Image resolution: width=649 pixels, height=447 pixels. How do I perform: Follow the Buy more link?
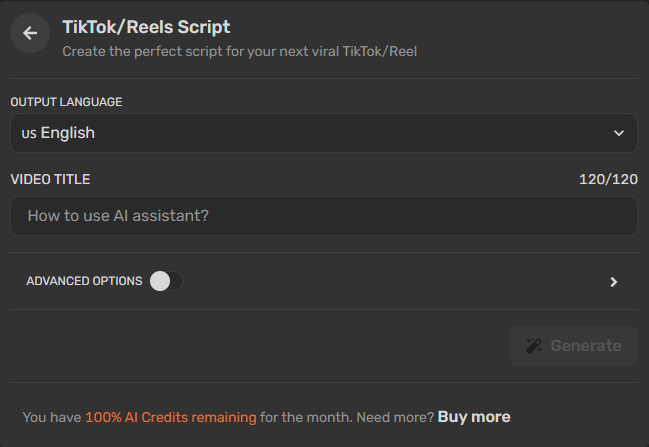pyautogui.click(x=474, y=417)
